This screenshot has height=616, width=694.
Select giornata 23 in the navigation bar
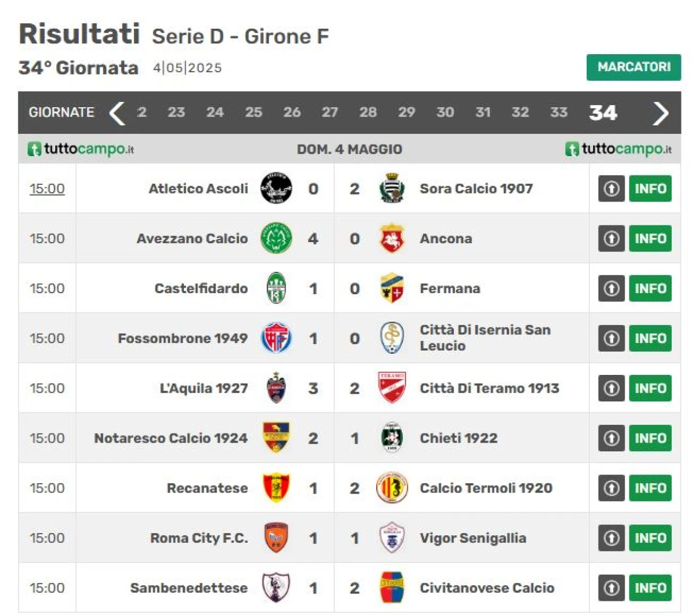tap(176, 112)
